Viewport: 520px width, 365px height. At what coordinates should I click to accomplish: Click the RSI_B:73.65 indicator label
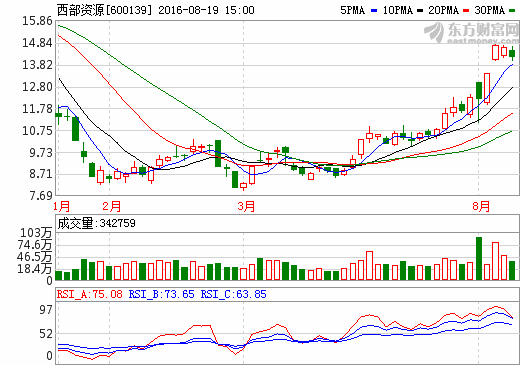click(161, 294)
